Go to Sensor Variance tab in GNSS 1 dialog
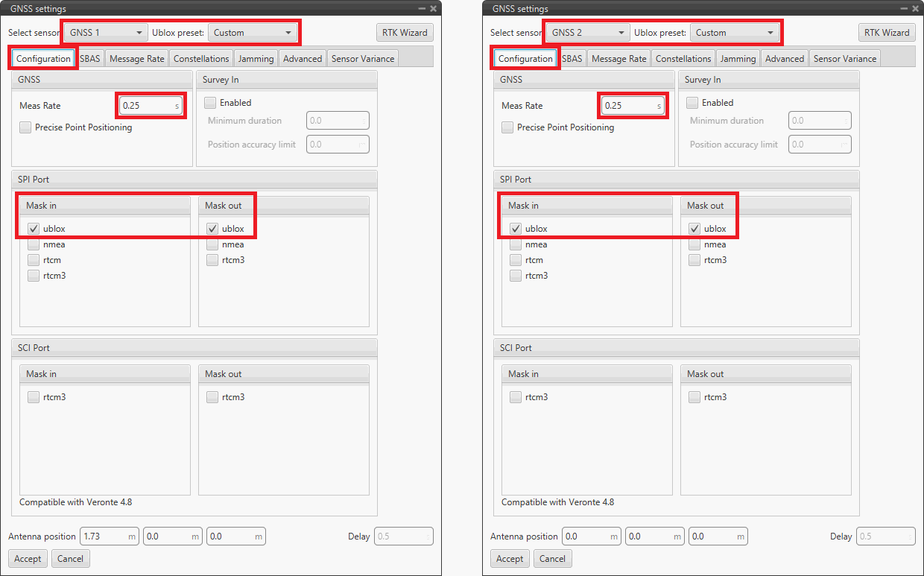The width and height of the screenshot is (924, 576). [x=363, y=59]
